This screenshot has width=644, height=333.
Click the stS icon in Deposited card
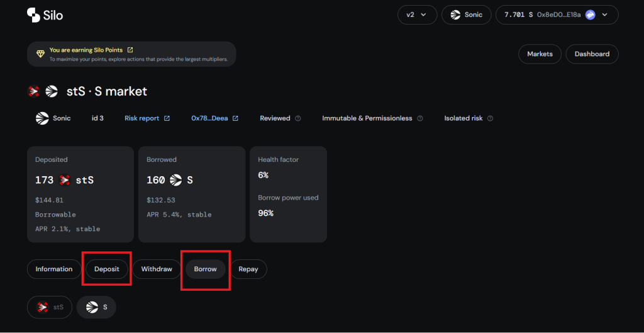tap(65, 179)
